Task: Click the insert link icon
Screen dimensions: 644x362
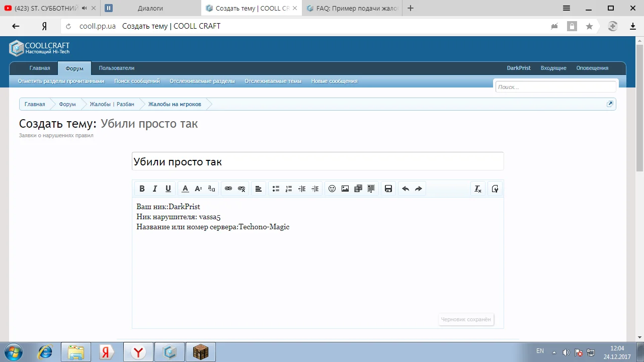Action: click(x=228, y=189)
